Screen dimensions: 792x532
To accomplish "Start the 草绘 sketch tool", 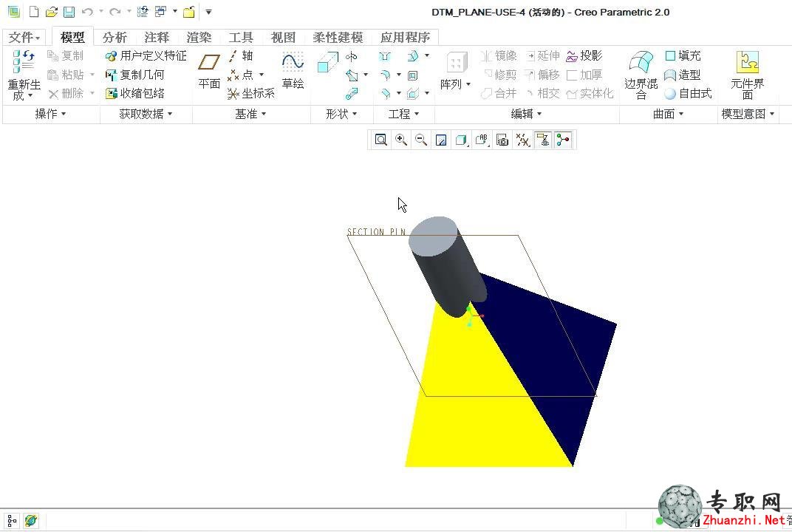I will (293, 71).
